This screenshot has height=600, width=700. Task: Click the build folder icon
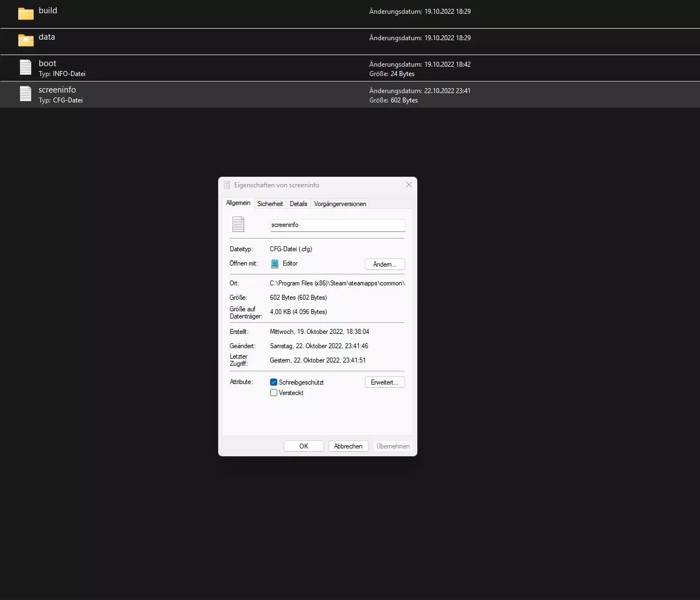click(26, 14)
